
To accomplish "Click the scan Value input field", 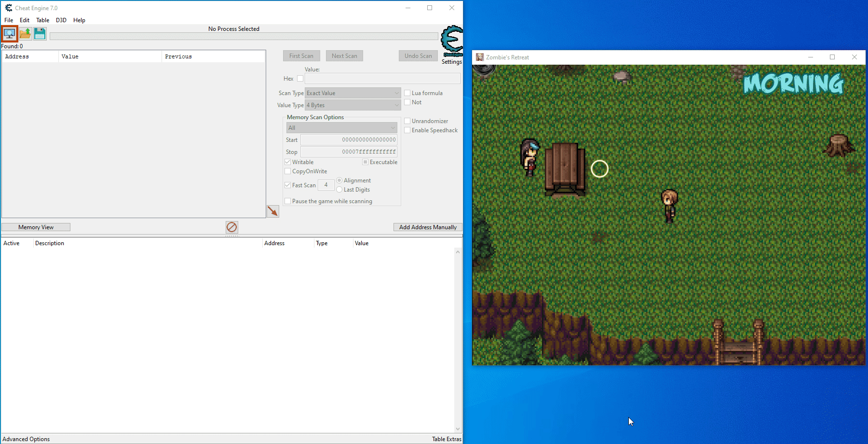I will (382, 78).
